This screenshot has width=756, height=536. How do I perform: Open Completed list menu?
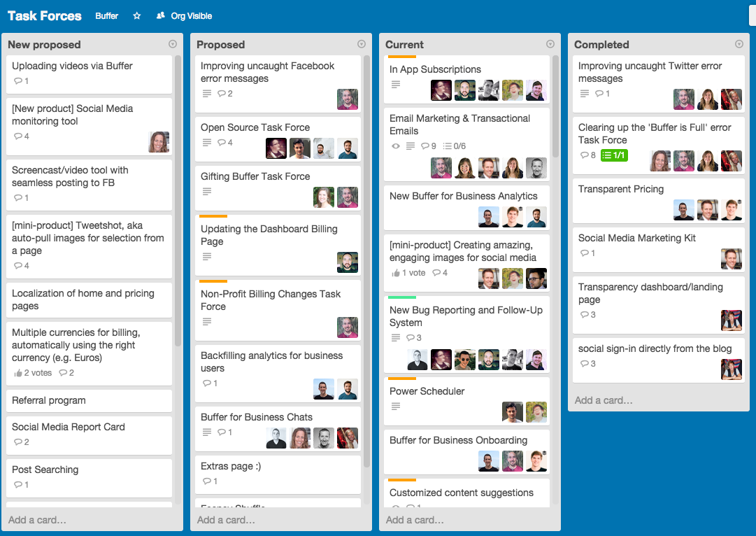[x=739, y=44]
